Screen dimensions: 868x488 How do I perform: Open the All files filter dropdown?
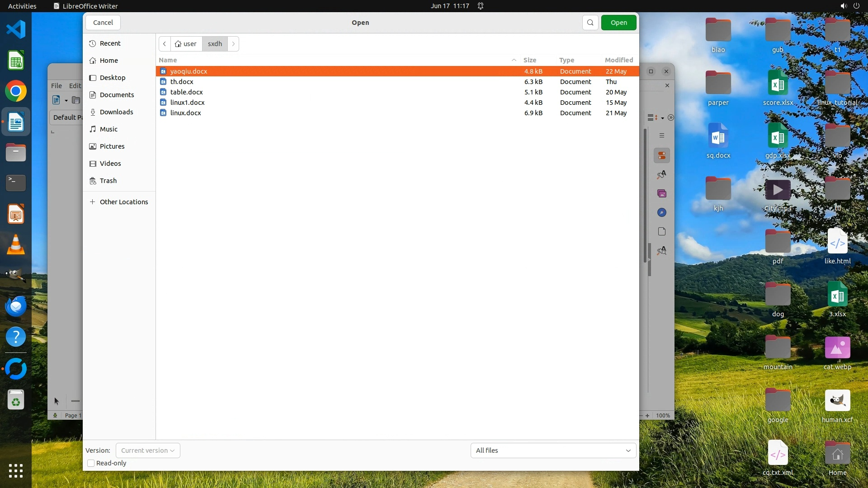pos(553,450)
